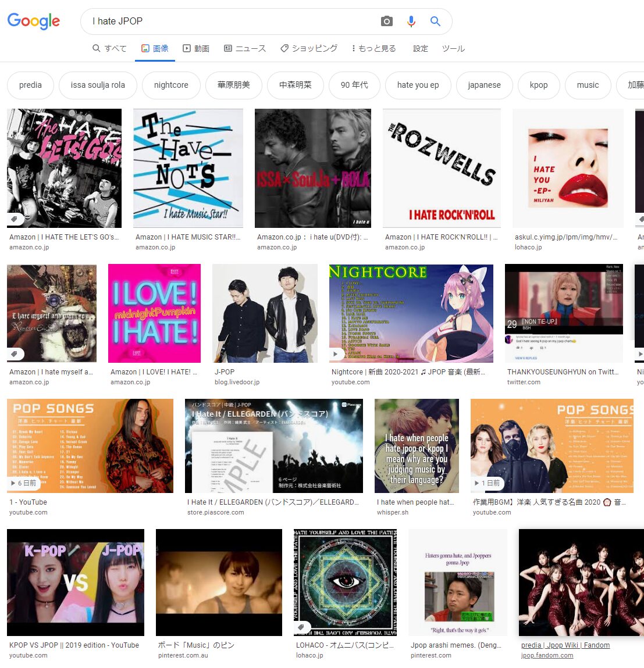The width and height of the screenshot is (644, 668).
Task: Open the ニュース news tab
Action: coord(245,48)
